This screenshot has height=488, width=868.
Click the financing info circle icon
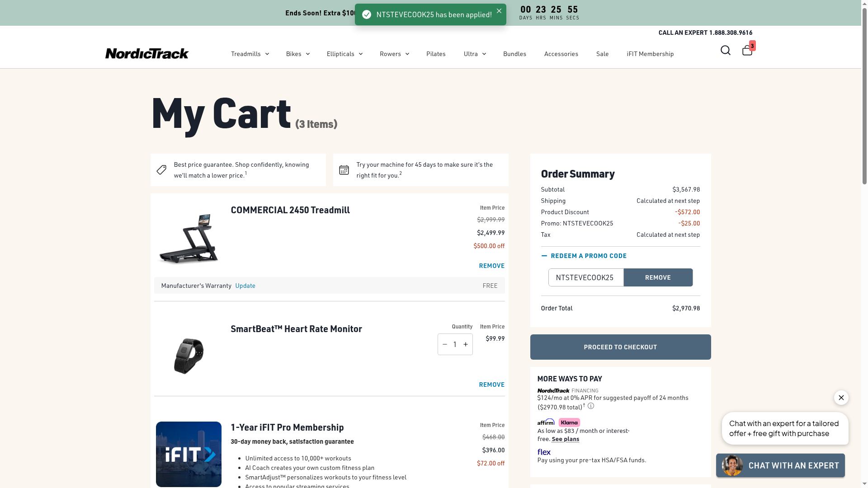tap(591, 406)
